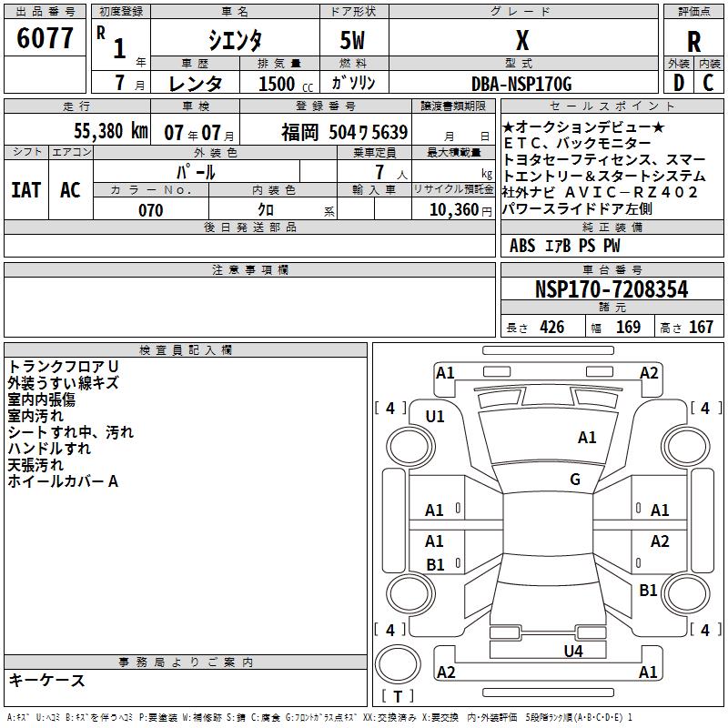Screen dimensions: 728x728
Task: Click the sales point ★オークションデビュー★
Action: [583, 126]
